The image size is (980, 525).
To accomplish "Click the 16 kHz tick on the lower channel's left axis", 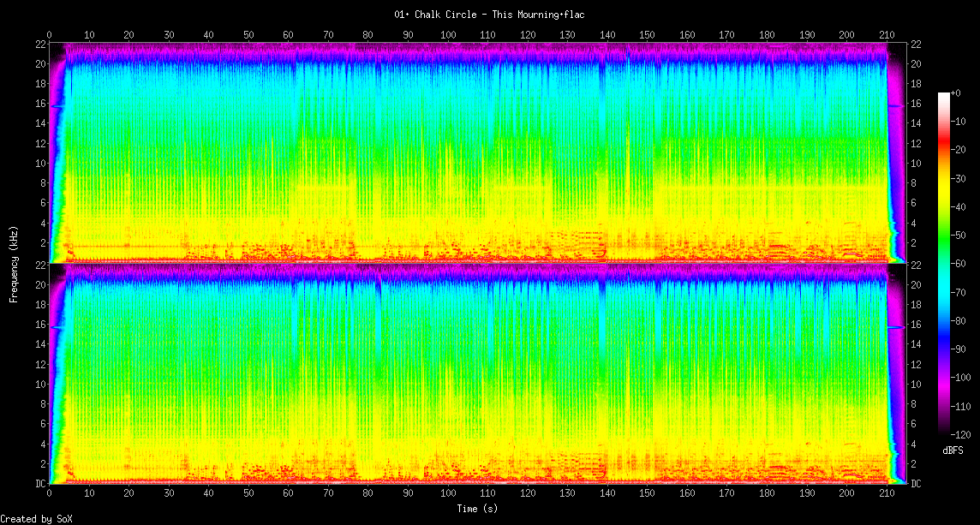I will pos(40,325).
